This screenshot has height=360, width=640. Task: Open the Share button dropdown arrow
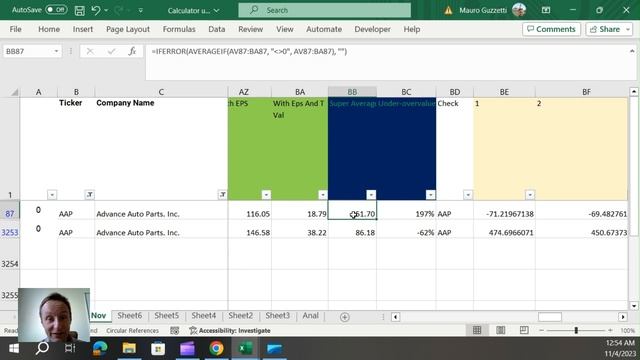coord(628,29)
